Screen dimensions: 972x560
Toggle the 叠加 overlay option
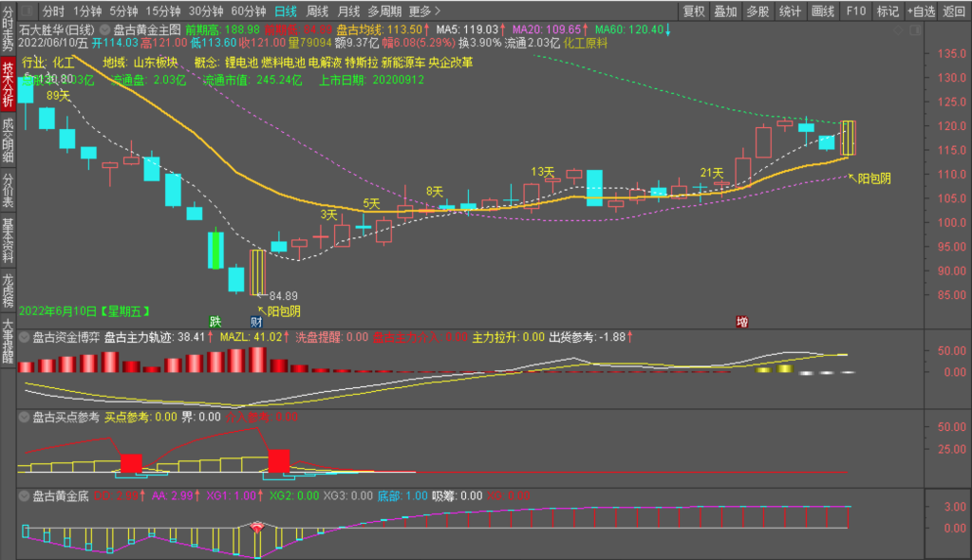pyautogui.click(x=725, y=11)
